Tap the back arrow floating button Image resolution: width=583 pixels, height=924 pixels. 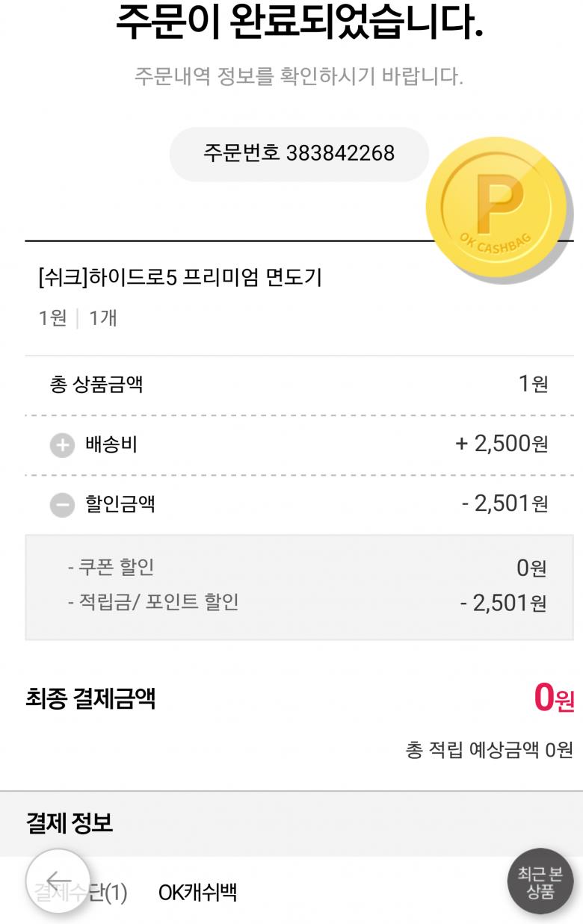click(58, 881)
